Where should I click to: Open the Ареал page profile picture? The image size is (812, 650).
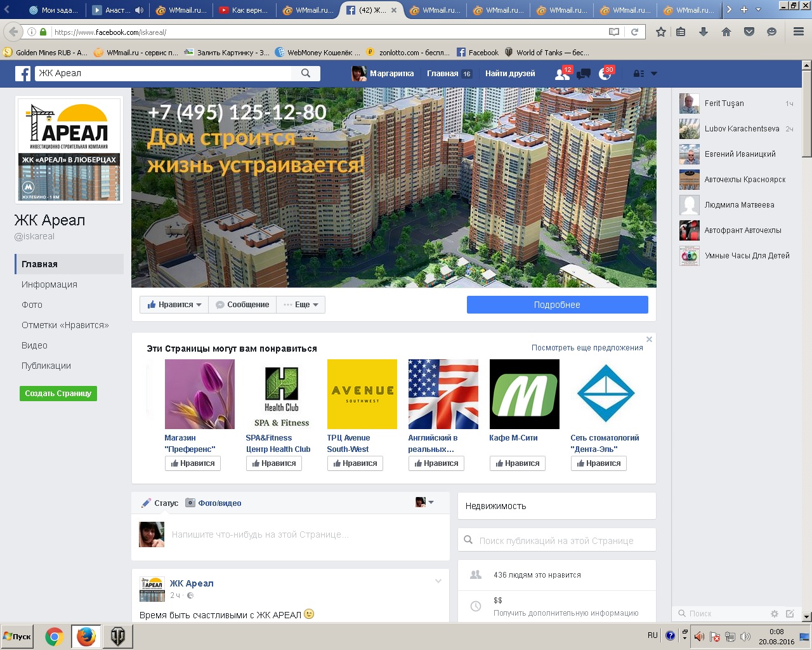(x=69, y=150)
